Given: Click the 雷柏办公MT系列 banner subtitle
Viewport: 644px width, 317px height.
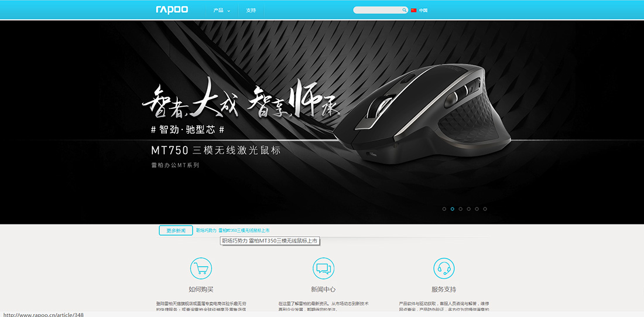Looking at the screenshot, I should click(x=176, y=165).
